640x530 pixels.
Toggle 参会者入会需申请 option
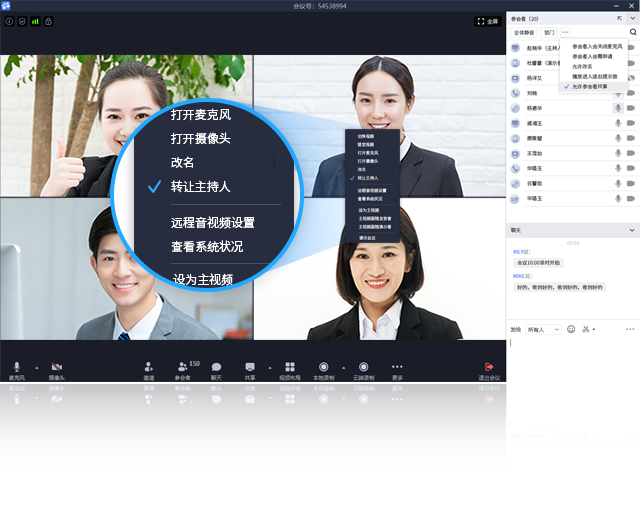(592, 56)
